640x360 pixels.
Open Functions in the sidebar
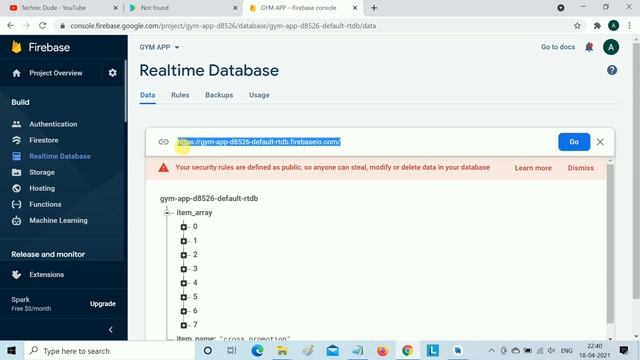coord(45,204)
